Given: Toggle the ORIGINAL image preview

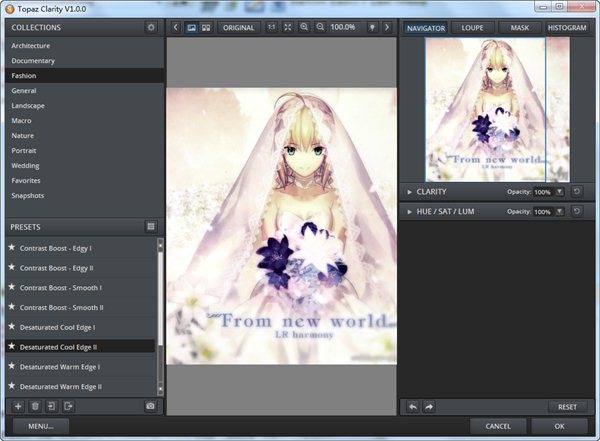Looking at the screenshot, I should pos(238,27).
